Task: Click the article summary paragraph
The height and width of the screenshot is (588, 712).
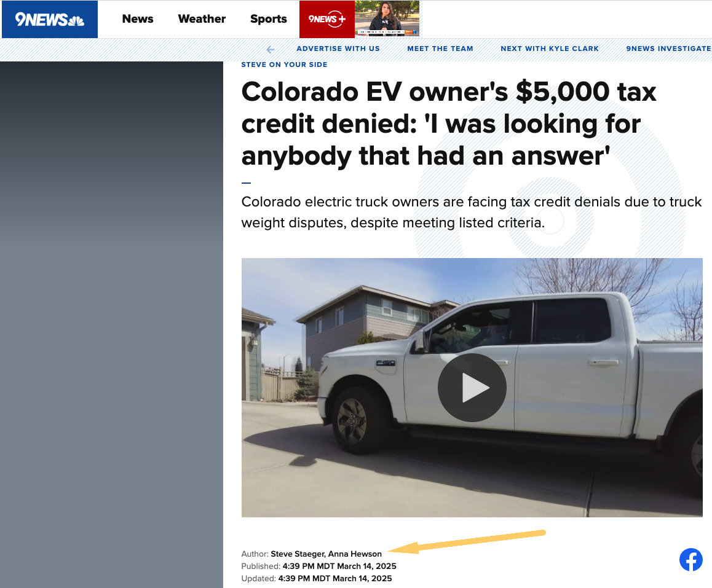Action: [472, 213]
